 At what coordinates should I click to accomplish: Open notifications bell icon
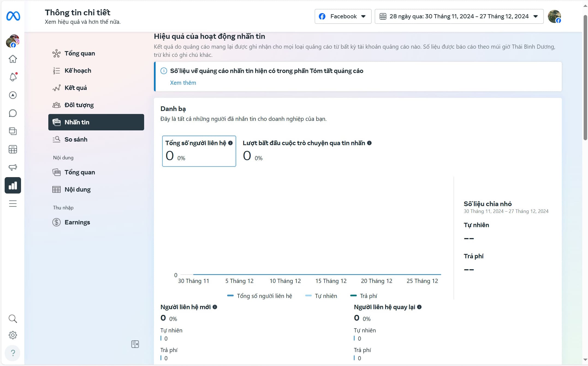click(x=13, y=77)
